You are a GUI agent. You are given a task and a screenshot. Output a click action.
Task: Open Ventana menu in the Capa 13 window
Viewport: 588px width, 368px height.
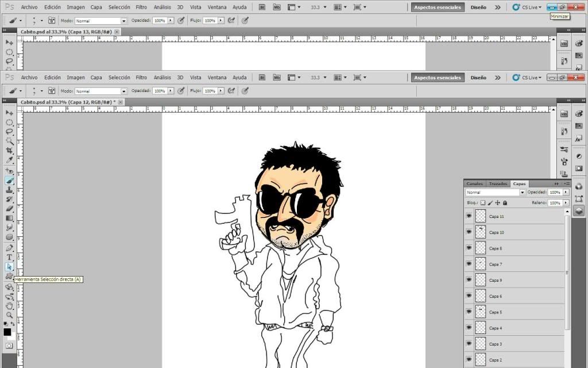coord(216,7)
